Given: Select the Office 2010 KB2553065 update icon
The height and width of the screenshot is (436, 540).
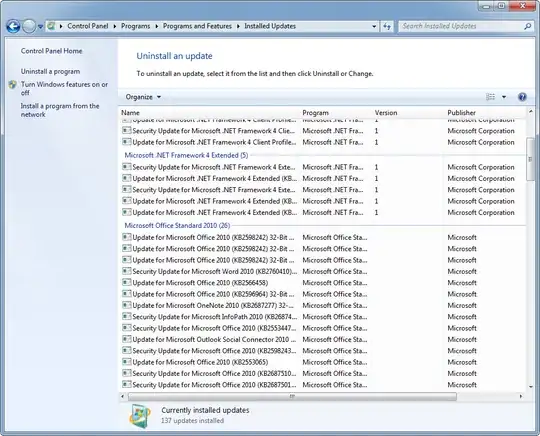Looking at the screenshot, I should click(x=127, y=362).
